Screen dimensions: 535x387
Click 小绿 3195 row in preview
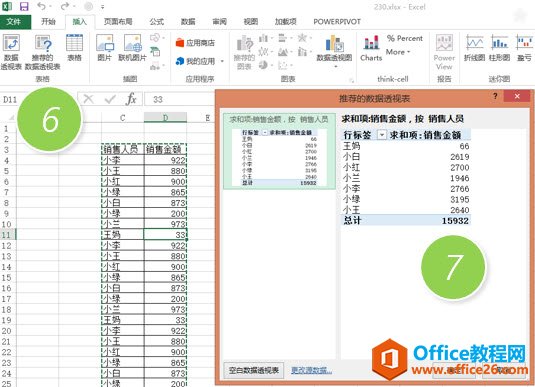406,199
